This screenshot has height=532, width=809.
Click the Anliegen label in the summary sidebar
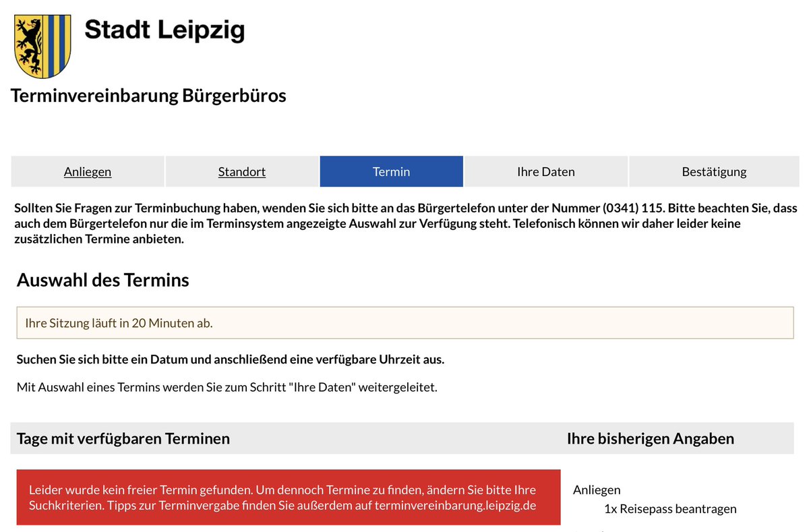(x=597, y=490)
